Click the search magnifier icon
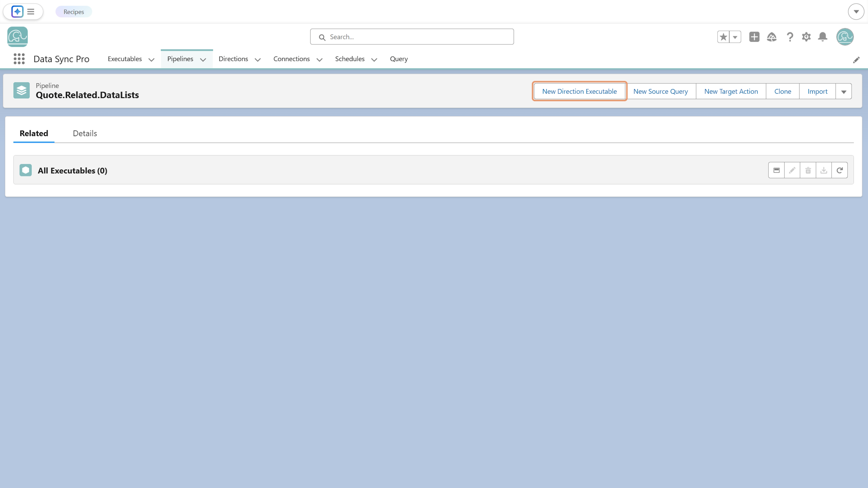Image resolution: width=868 pixels, height=488 pixels. pyautogui.click(x=322, y=37)
